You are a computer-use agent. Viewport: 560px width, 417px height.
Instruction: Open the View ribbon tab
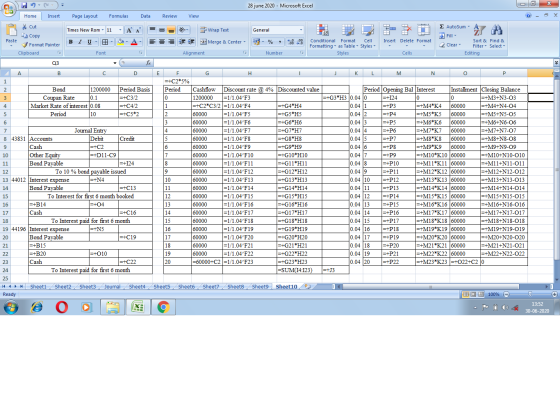(194, 16)
